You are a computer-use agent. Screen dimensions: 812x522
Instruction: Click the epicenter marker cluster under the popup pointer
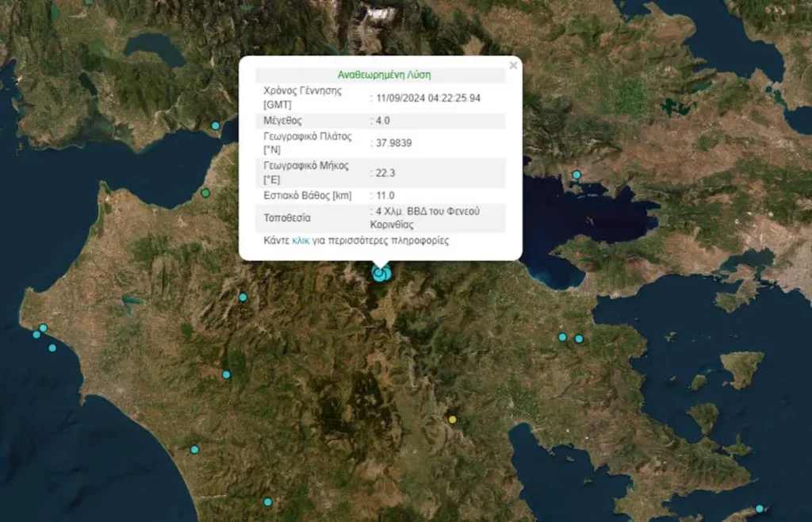click(381, 274)
